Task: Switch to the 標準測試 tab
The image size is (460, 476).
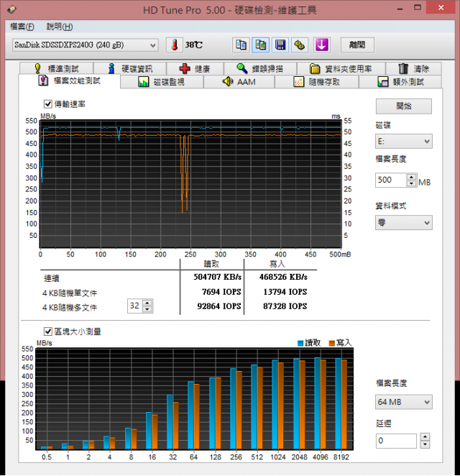Action: click(57, 68)
